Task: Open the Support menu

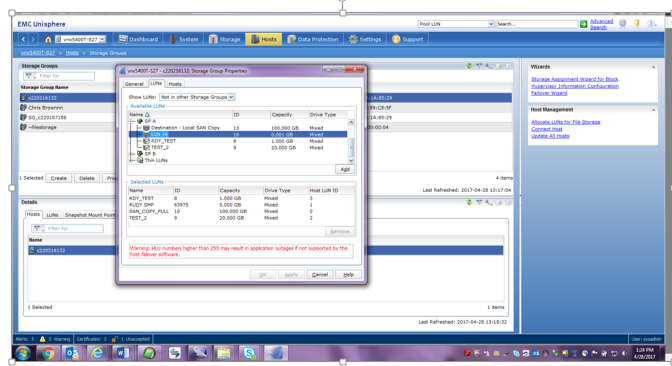Action: click(408, 39)
